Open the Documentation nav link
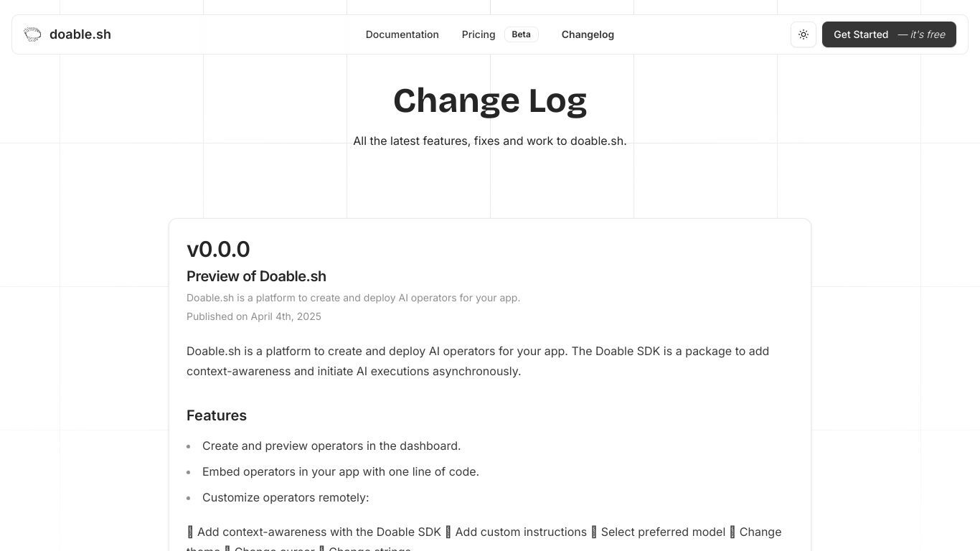Image resolution: width=980 pixels, height=551 pixels. [x=402, y=34]
